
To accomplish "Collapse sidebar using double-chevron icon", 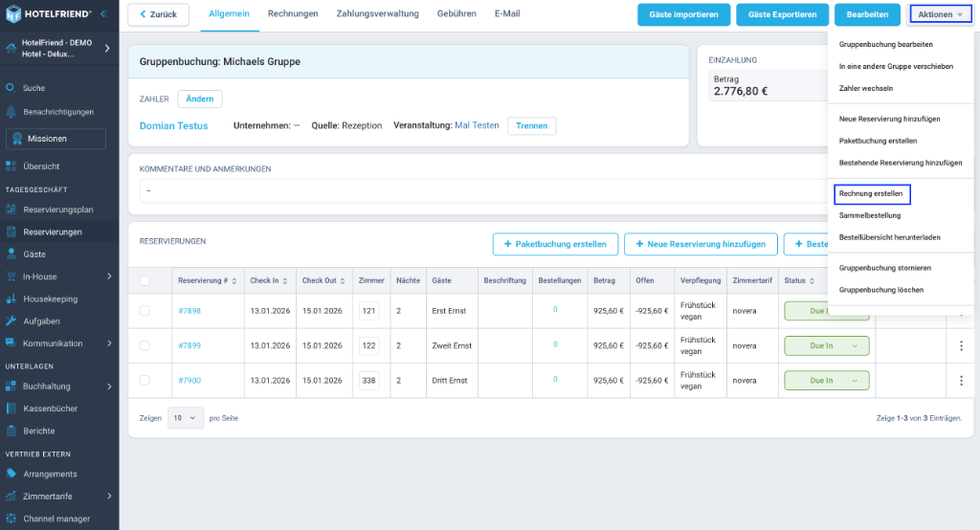I will click(103, 13).
